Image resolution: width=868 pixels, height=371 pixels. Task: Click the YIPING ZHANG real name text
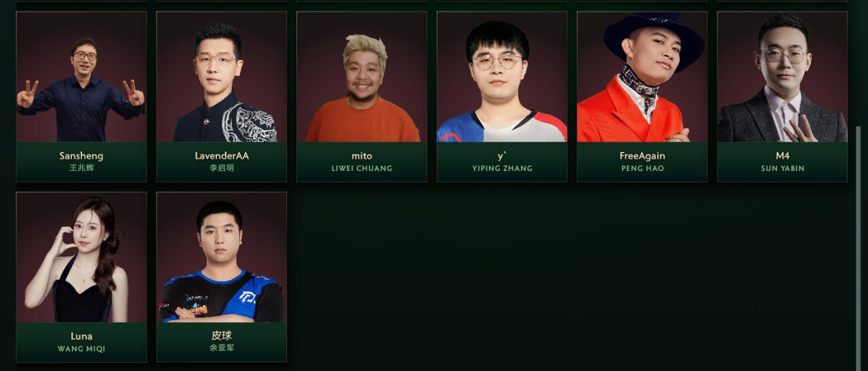502,168
